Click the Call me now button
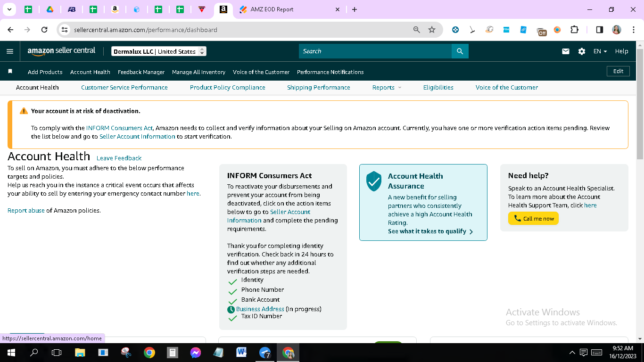The image size is (644, 362). (x=533, y=218)
